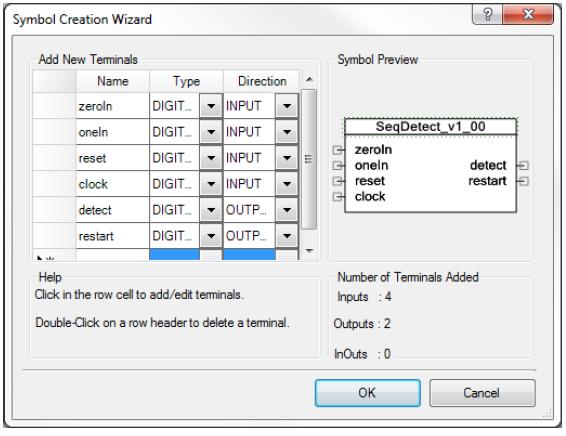This screenshot has height=436, width=566.
Task: Select the restart row header
Action: click(x=54, y=236)
